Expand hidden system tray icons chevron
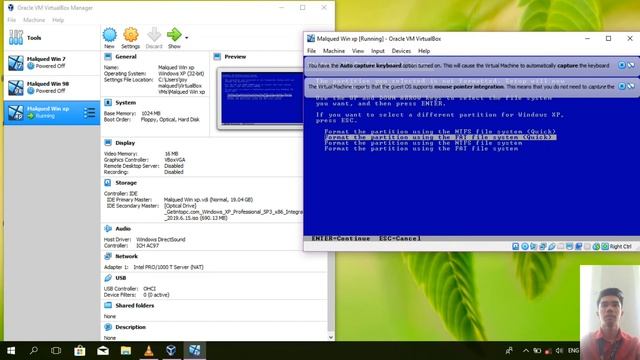640x360 pixels. point(526,351)
